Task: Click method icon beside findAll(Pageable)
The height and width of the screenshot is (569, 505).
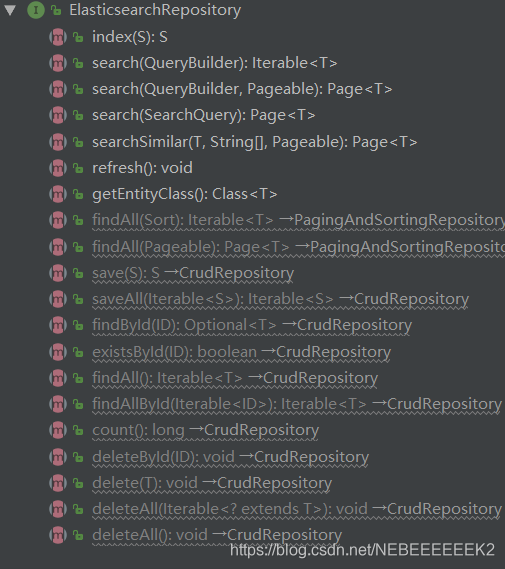Action: [58, 247]
